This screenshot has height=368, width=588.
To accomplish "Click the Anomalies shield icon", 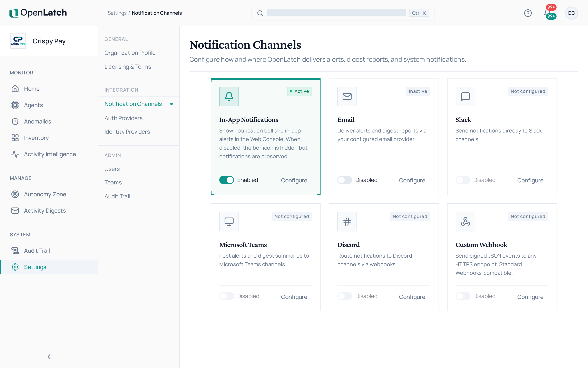I will (x=15, y=121).
